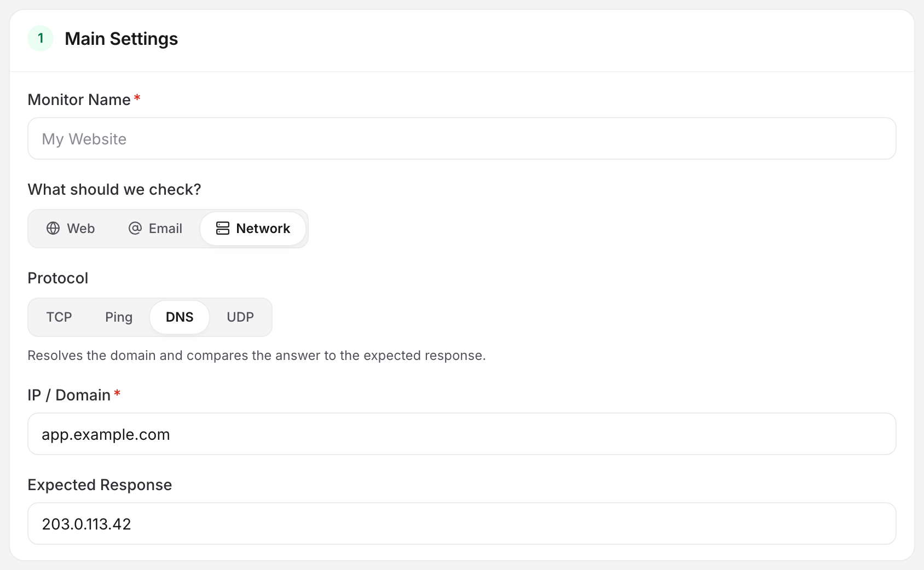Click the Expected Response field with 203.0.113.42
The image size is (924, 570).
(x=462, y=524)
